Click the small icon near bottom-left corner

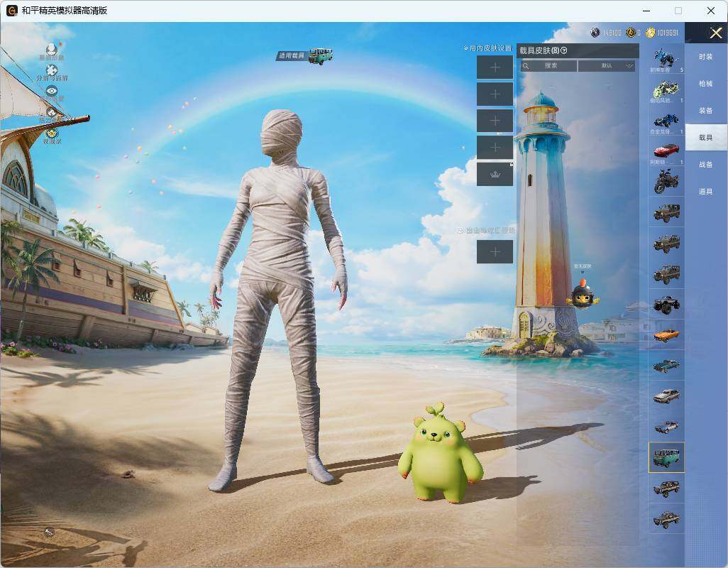(49, 532)
